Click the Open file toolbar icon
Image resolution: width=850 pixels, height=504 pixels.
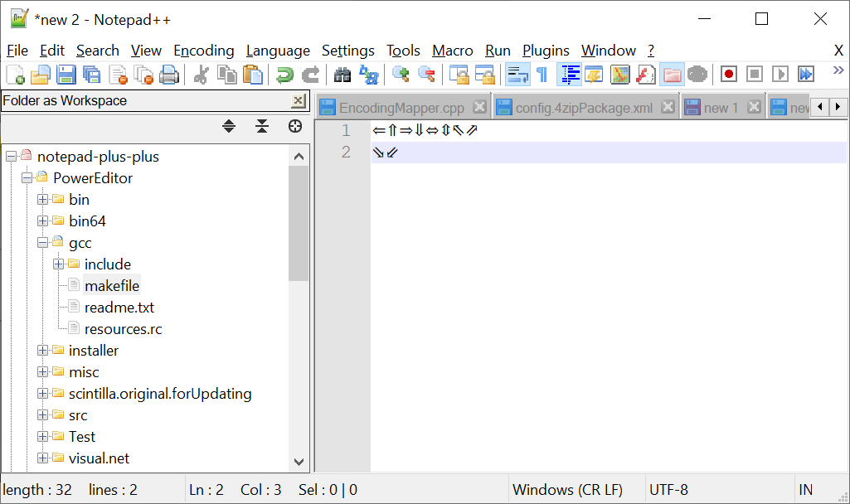tap(40, 75)
